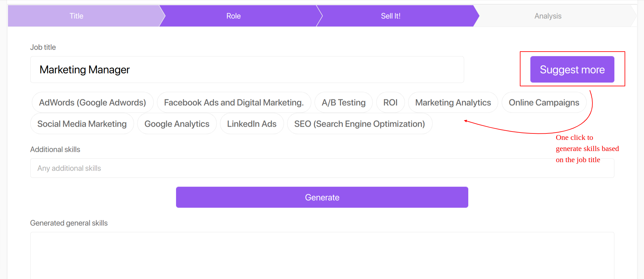Add the Online Campaigns skill chip
Screen dimensions: 644x279
click(544, 103)
